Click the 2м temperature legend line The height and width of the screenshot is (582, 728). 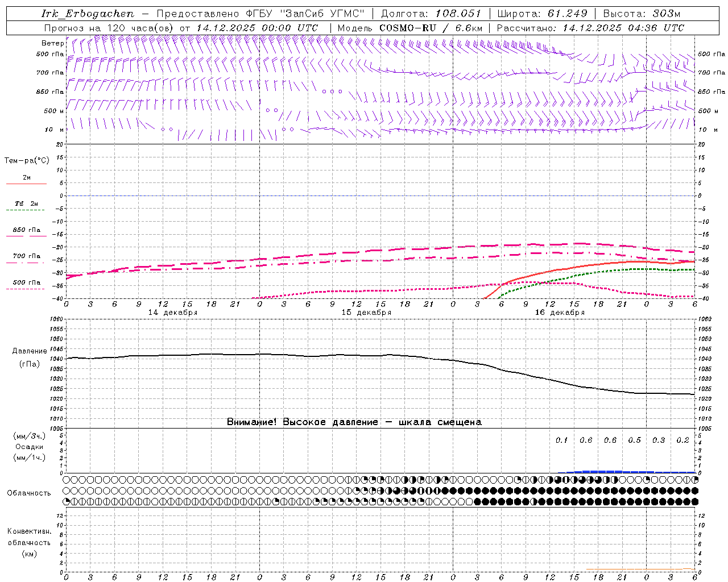tap(26, 184)
